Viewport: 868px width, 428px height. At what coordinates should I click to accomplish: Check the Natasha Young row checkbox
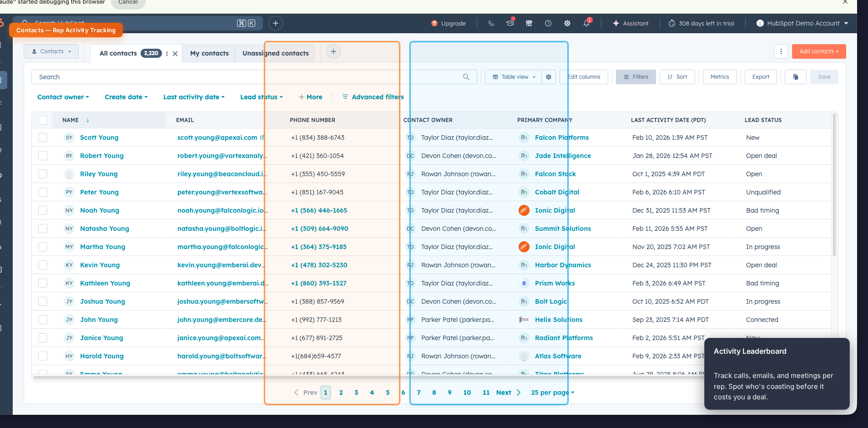point(43,229)
